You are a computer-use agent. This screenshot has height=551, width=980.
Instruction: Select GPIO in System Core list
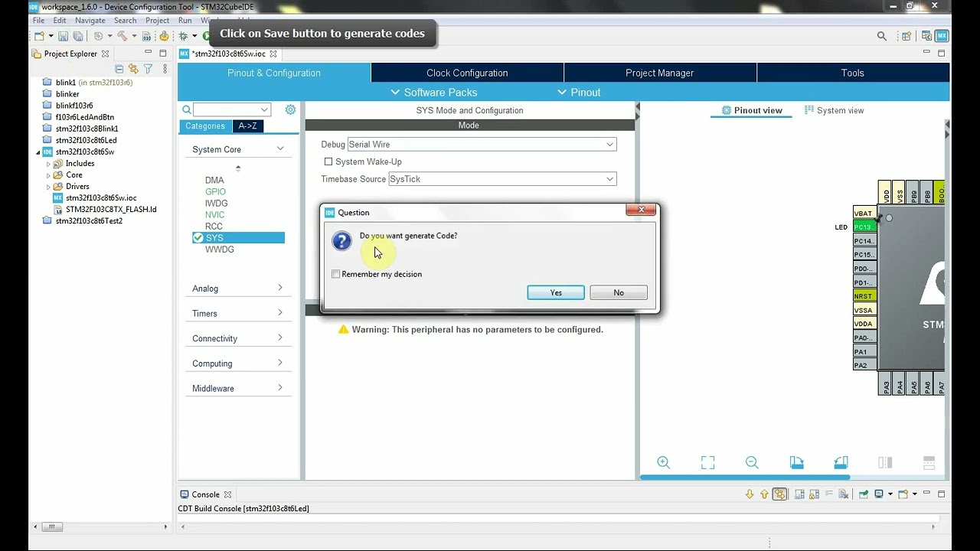(x=215, y=191)
